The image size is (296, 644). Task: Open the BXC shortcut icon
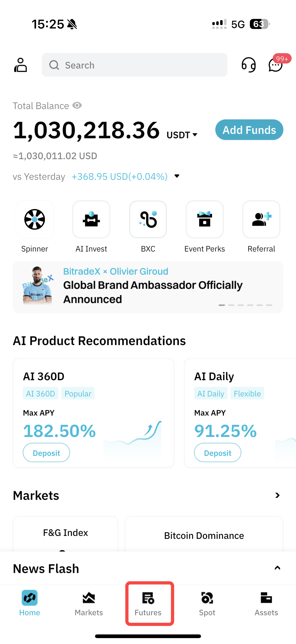pyautogui.click(x=148, y=219)
